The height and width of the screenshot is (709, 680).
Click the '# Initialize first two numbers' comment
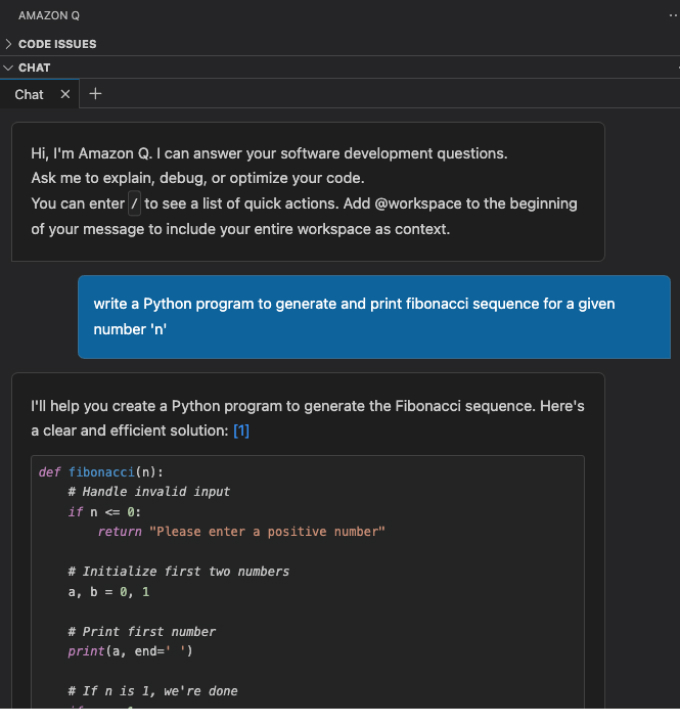pyautogui.click(x=179, y=572)
